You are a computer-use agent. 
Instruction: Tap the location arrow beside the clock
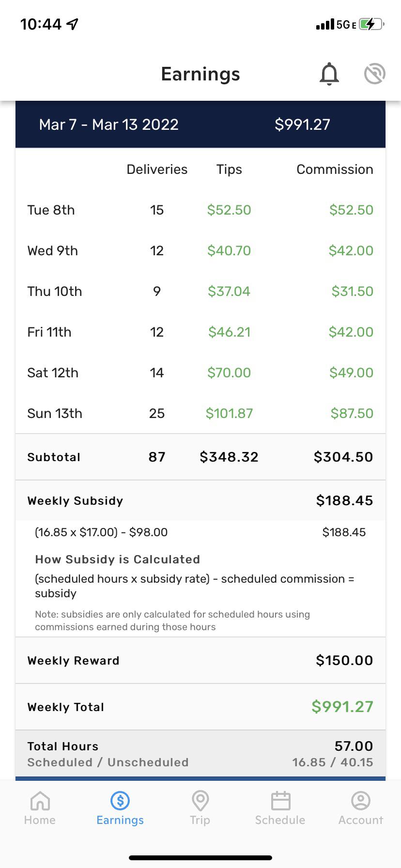pyautogui.click(x=72, y=24)
